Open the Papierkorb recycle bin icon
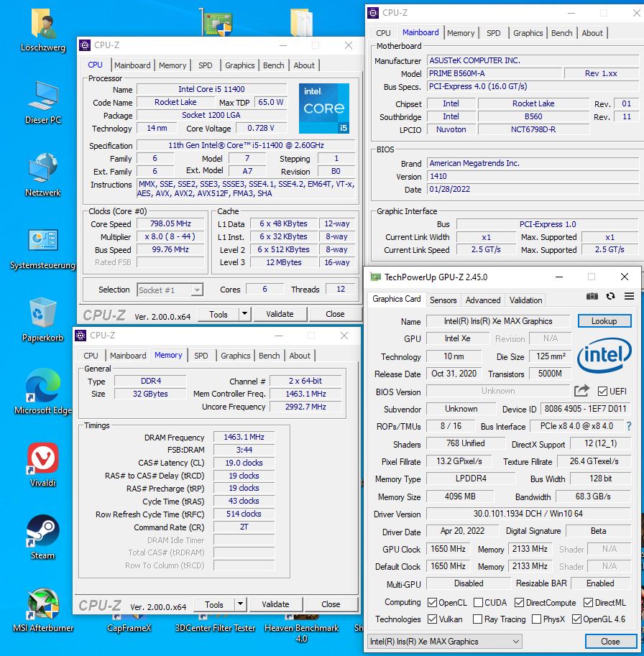The width and height of the screenshot is (644, 656). tap(43, 313)
